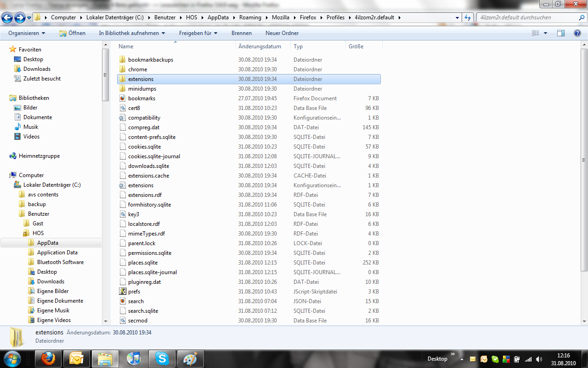Image resolution: width=588 pixels, height=368 pixels.
Task: Click the key3 database file icon
Action: (122, 214)
